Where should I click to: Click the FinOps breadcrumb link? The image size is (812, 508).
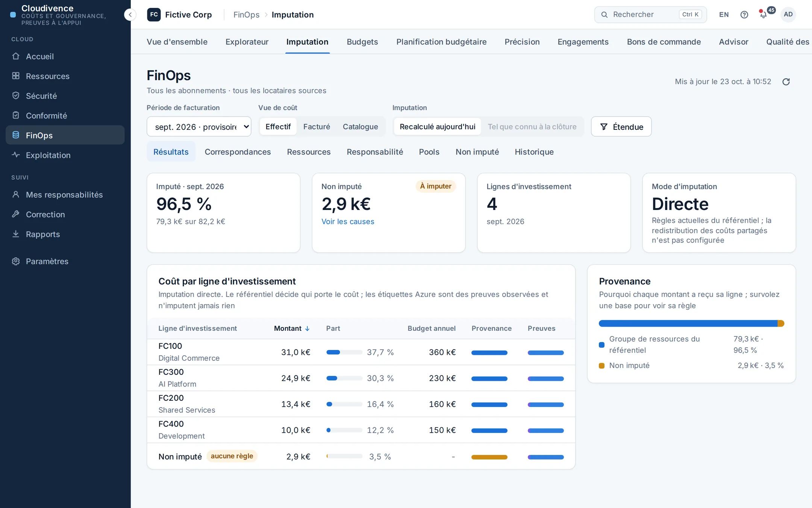tap(246, 15)
